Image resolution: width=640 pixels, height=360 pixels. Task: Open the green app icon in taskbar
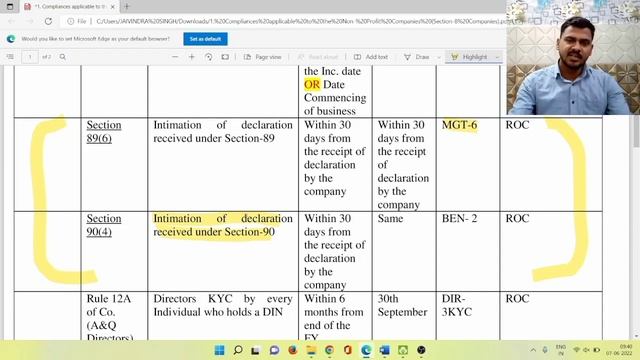point(403,350)
